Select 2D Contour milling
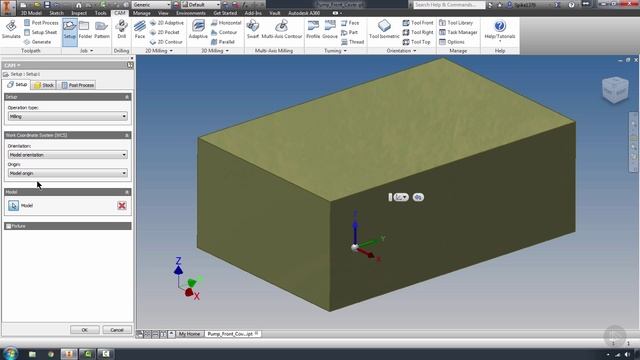640x360 pixels. click(x=166, y=42)
